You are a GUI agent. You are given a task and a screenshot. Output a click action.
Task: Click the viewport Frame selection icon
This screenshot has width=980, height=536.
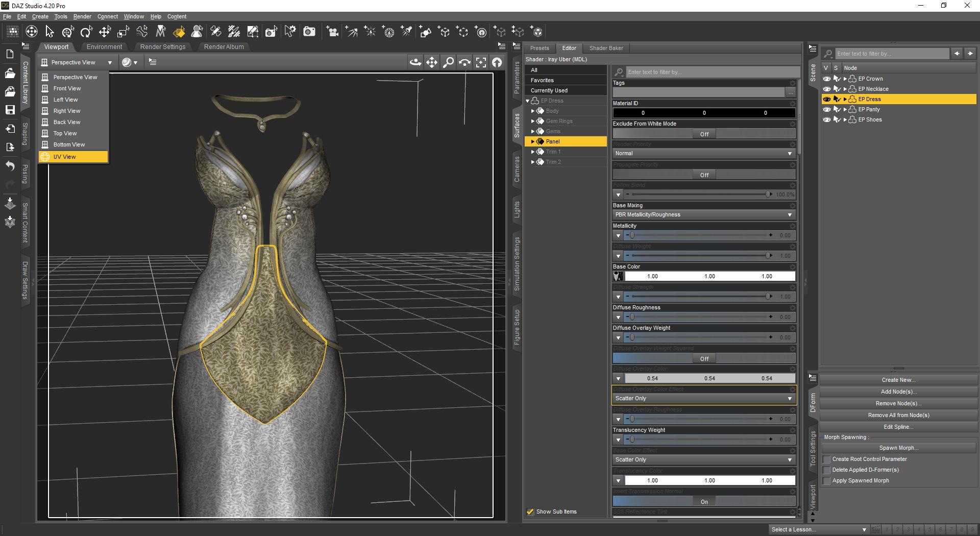pos(481,62)
